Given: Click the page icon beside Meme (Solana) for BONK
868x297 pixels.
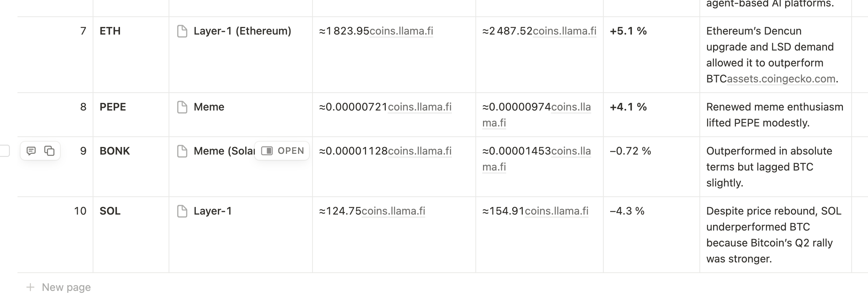Looking at the screenshot, I should tap(182, 151).
